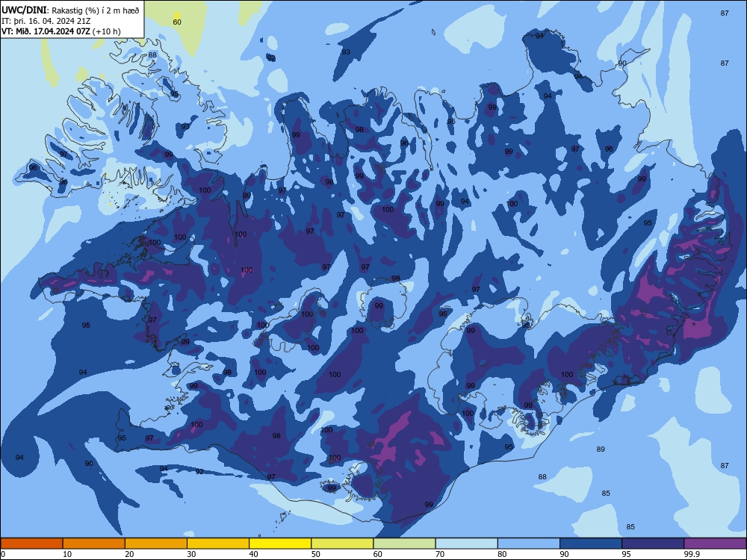Click the purple above-99.9 legend swatch

[715, 544]
